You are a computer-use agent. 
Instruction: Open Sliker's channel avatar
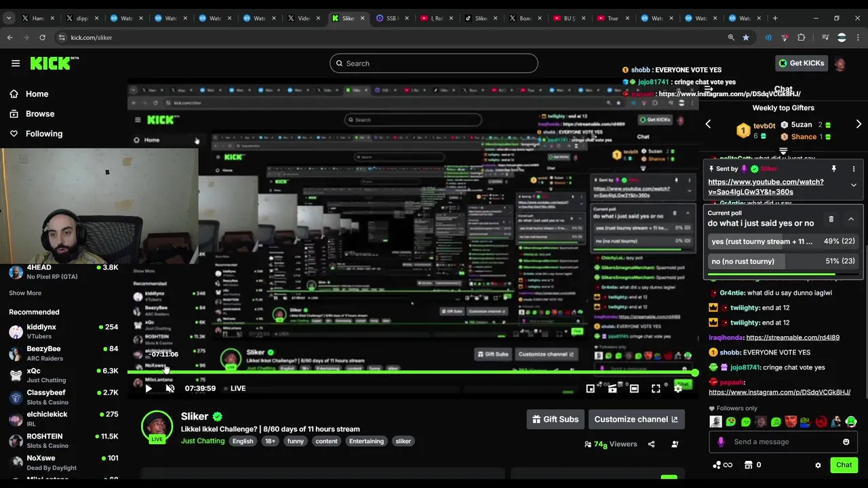[x=157, y=426]
